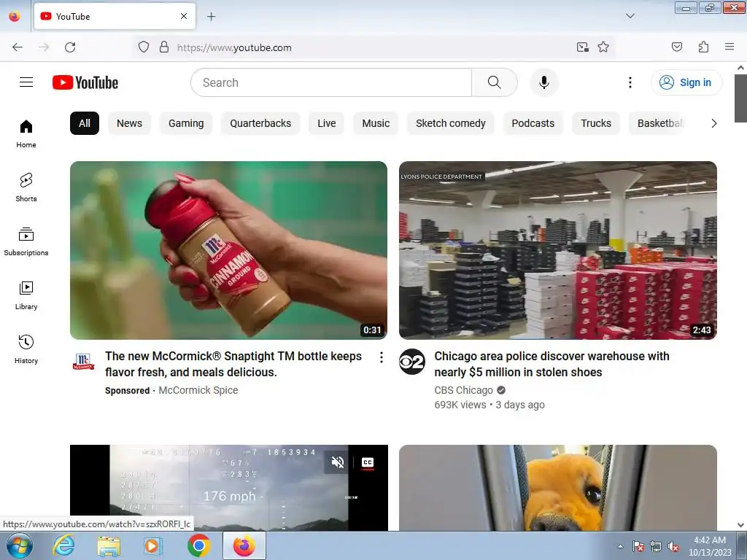
Task: Open the McCormick cinnamon video thumbnail
Action: click(228, 251)
